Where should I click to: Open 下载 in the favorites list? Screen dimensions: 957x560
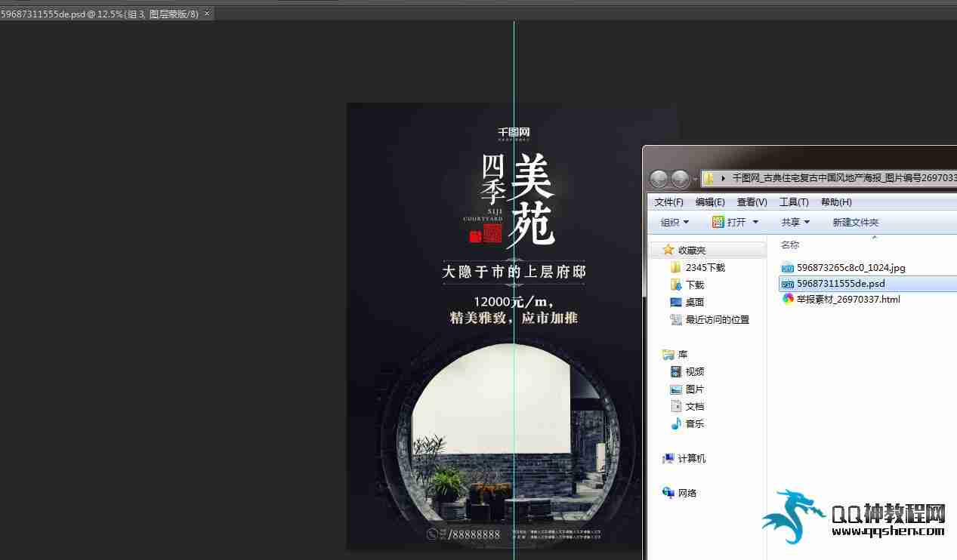click(695, 285)
